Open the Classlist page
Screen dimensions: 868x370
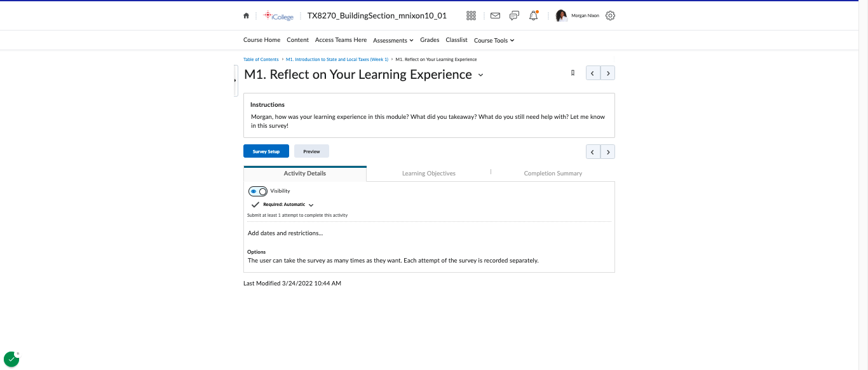tap(456, 40)
